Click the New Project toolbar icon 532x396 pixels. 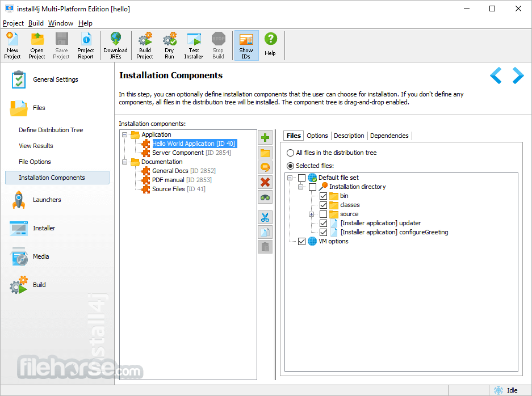[x=12, y=45]
